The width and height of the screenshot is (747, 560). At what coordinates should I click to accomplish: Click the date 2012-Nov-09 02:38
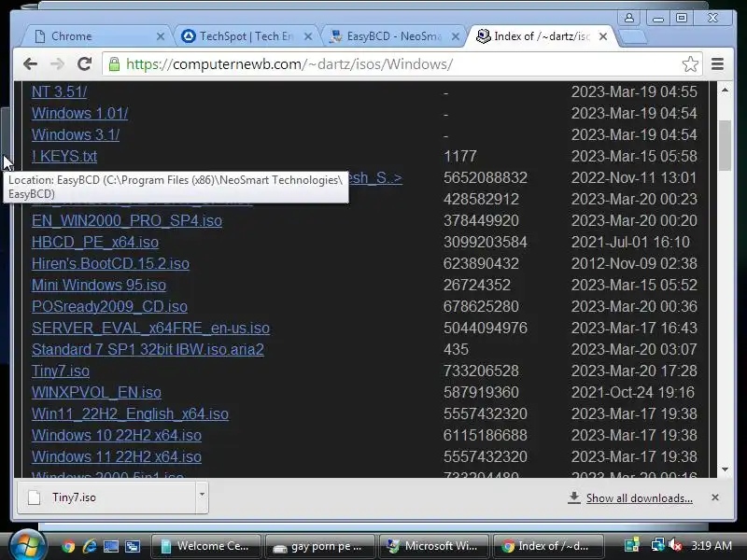pos(634,263)
